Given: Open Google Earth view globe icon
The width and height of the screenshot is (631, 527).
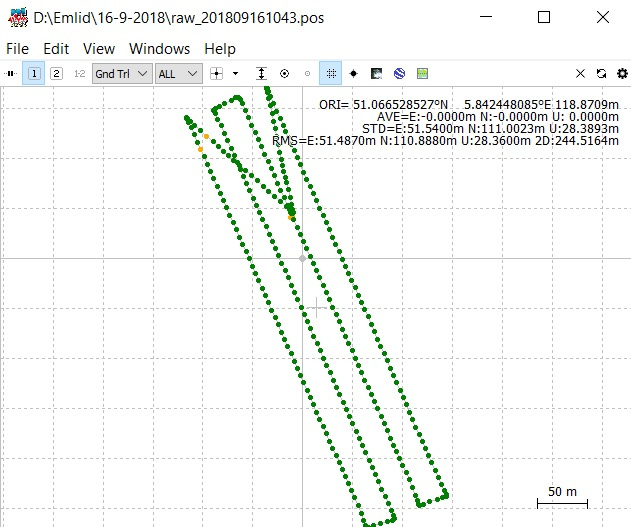Looking at the screenshot, I should pyautogui.click(x=399, y=74).
